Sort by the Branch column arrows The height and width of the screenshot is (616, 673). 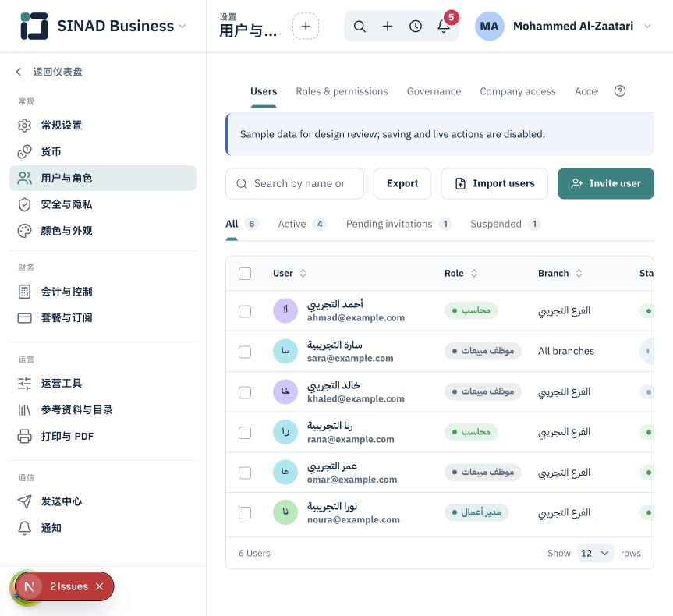[x=579, y=274]
